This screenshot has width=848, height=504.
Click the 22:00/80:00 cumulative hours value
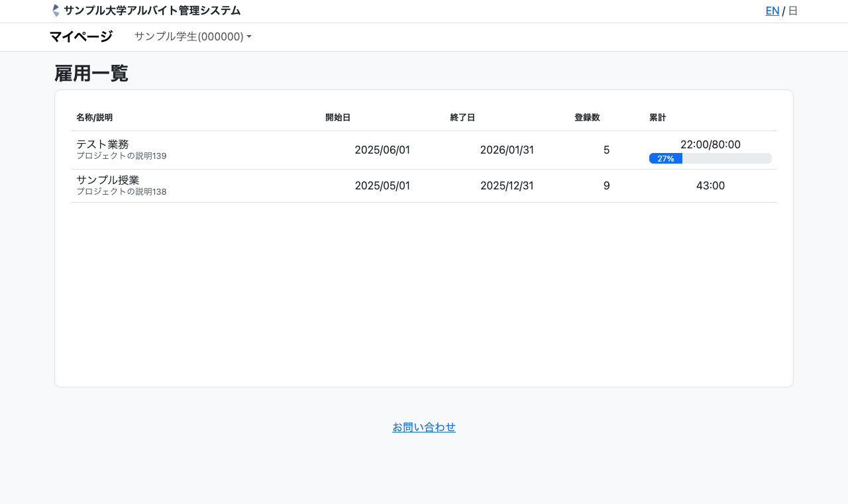coord(710,144)
